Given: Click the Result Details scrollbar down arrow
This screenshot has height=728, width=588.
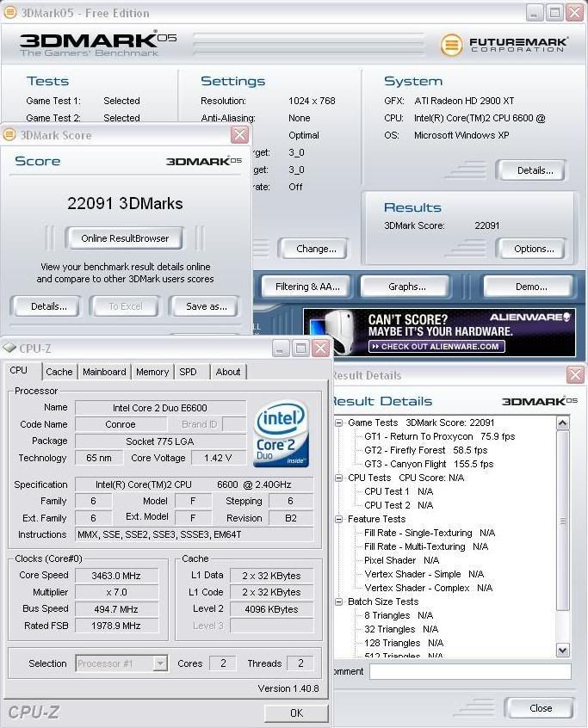Looking at the screenshot, I should point(562,650).
